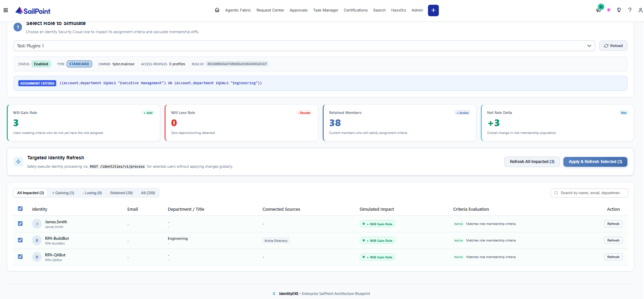Uncheck the James.Smith row checkbox

[20, 224]
